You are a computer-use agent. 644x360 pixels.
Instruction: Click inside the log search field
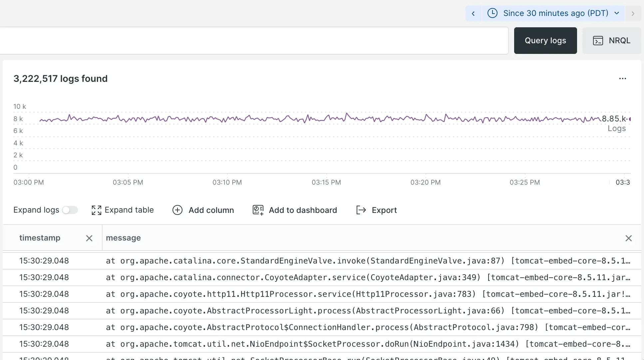click(253, 40)
